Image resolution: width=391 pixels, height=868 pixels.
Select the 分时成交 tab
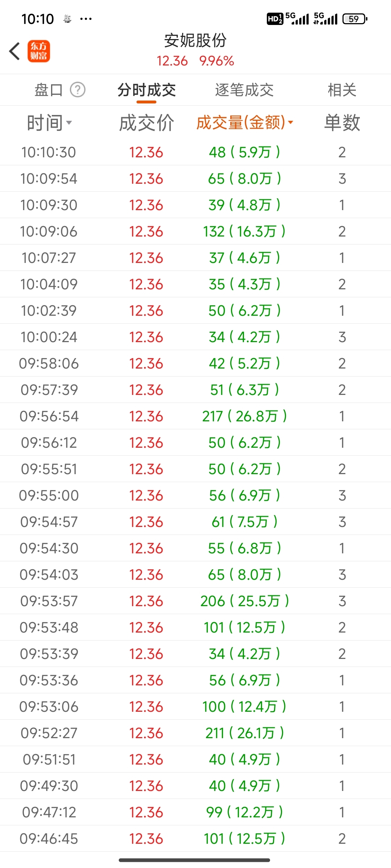point(147,90)
